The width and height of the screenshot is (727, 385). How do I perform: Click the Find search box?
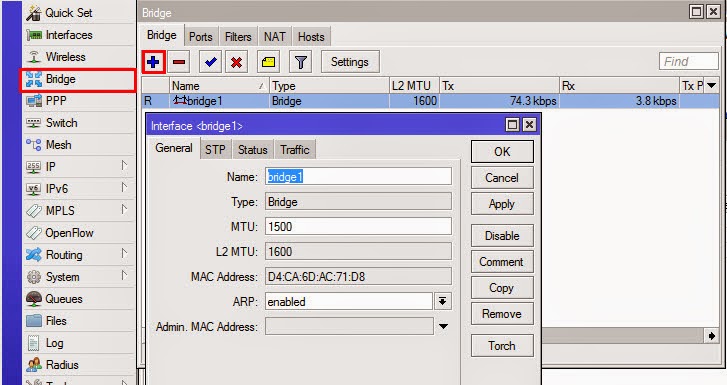point(689,61)
